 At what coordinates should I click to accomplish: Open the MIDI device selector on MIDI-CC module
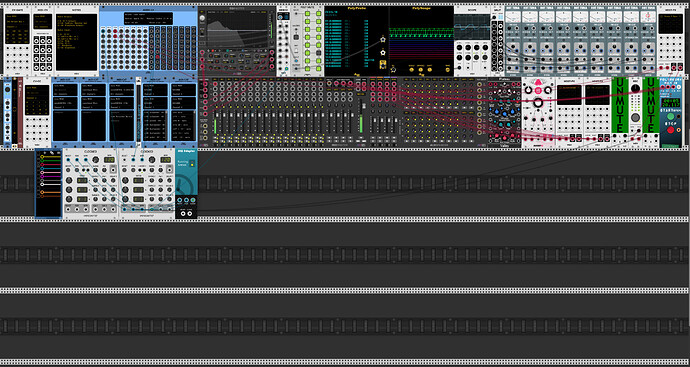(43, 22)
